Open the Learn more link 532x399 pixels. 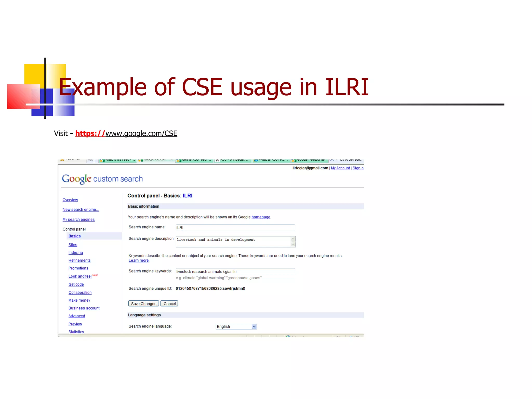point(139,261)
